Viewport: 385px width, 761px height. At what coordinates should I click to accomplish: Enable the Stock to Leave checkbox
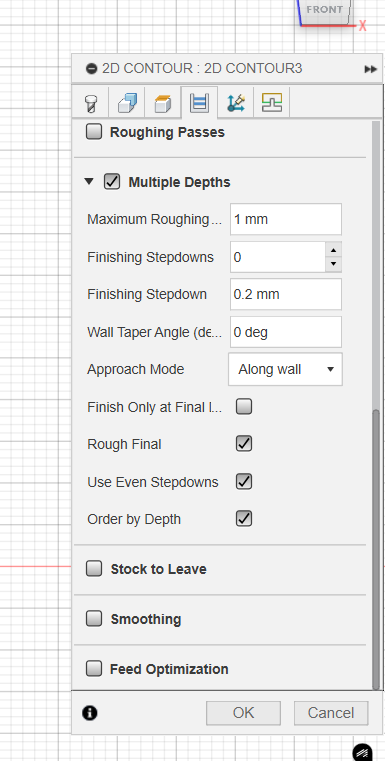coord(94,569)
